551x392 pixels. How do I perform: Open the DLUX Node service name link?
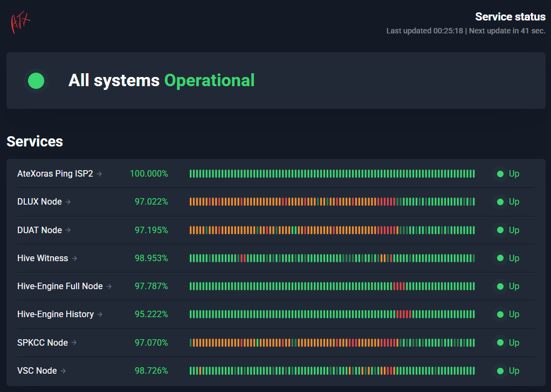click(x=39, y=202)
